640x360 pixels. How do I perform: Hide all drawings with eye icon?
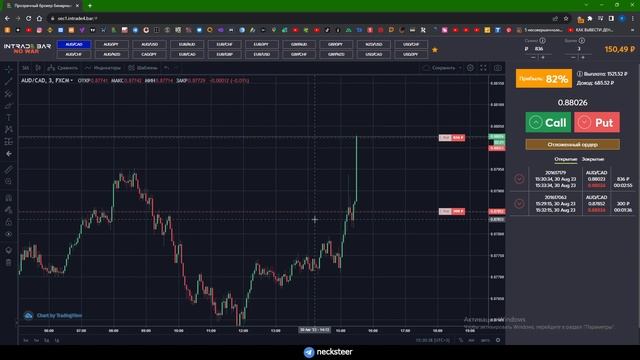click(9, 234)
